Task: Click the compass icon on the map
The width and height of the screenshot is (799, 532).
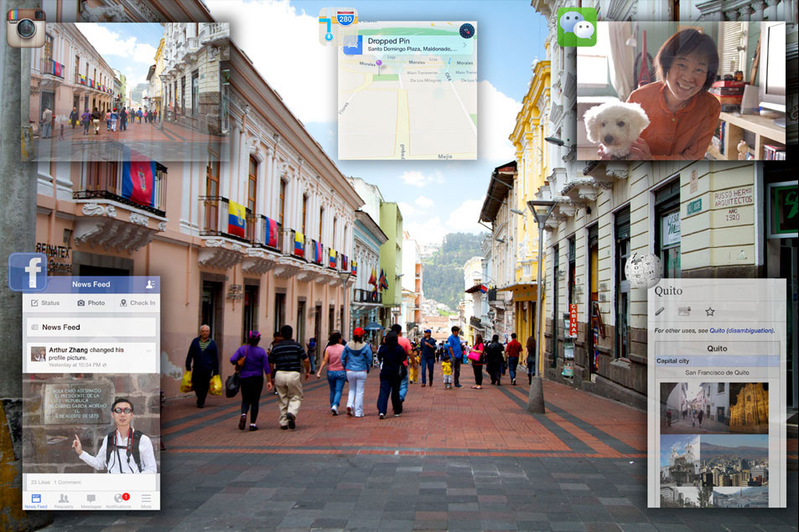Action: (x=467, y=31)
